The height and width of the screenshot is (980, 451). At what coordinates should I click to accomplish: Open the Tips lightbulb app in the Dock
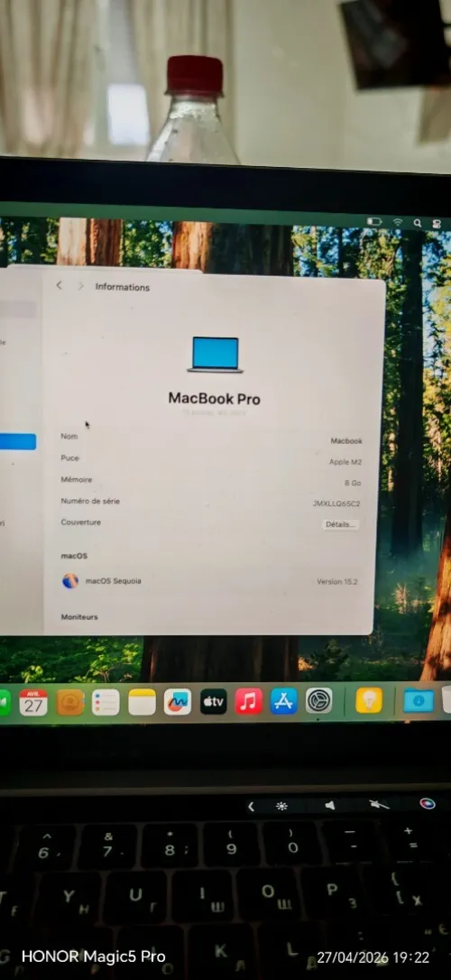pos(369,700)
